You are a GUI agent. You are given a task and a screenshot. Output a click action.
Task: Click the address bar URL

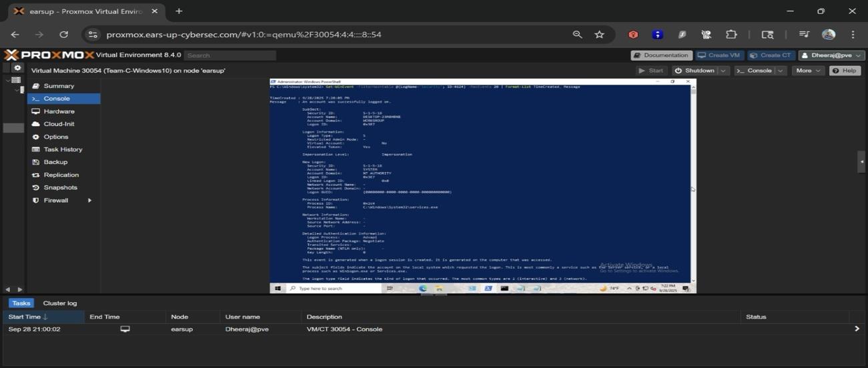(x=244, y=35)
